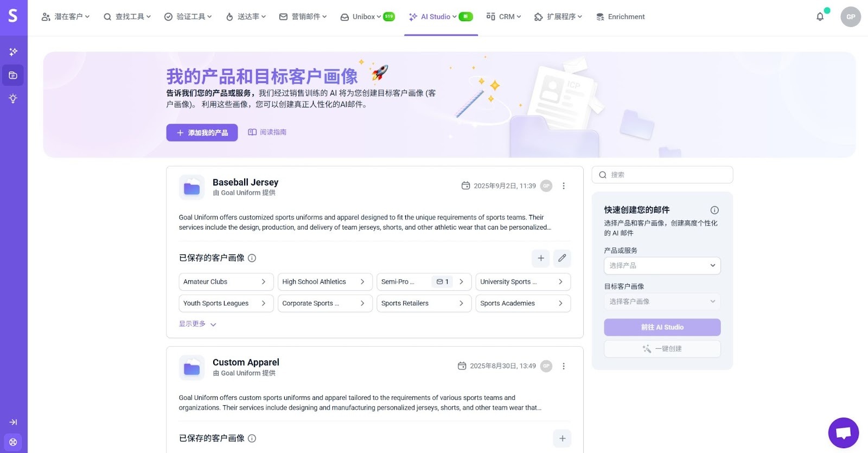Open the Baseball Jersey three-dot options menu
The image size is (868, 453).
[x=564, y=186]
